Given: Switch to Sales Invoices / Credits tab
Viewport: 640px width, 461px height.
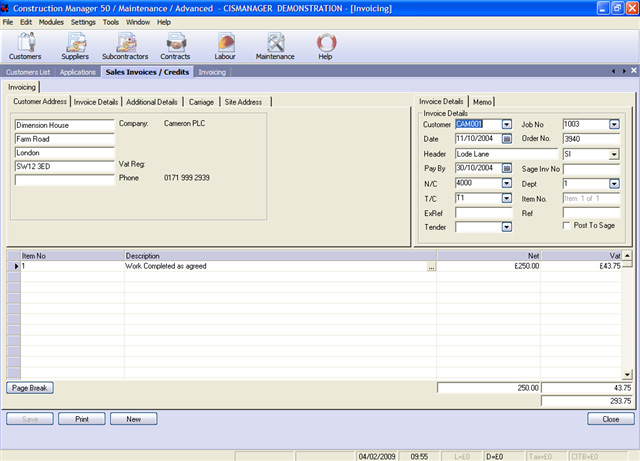Looking at the screenshot, I should (147, 72).
